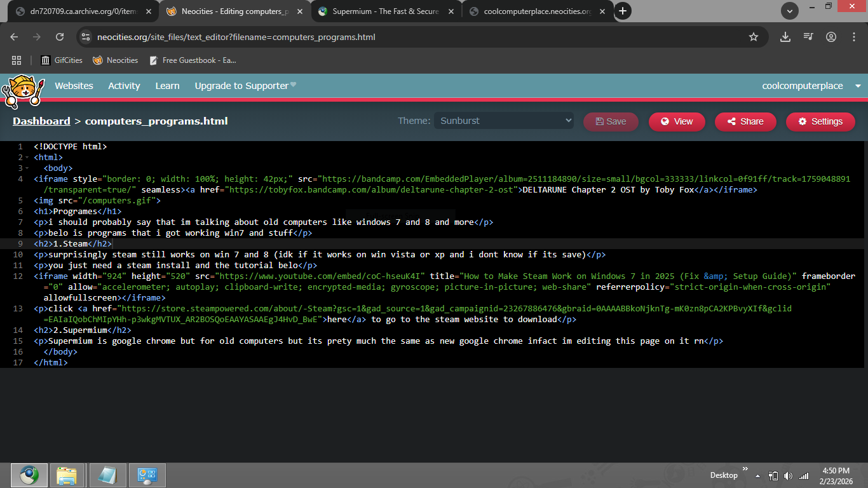Click the profile avatar icon
The width and height of the screenshot is (868, 488).
(831, 37)
